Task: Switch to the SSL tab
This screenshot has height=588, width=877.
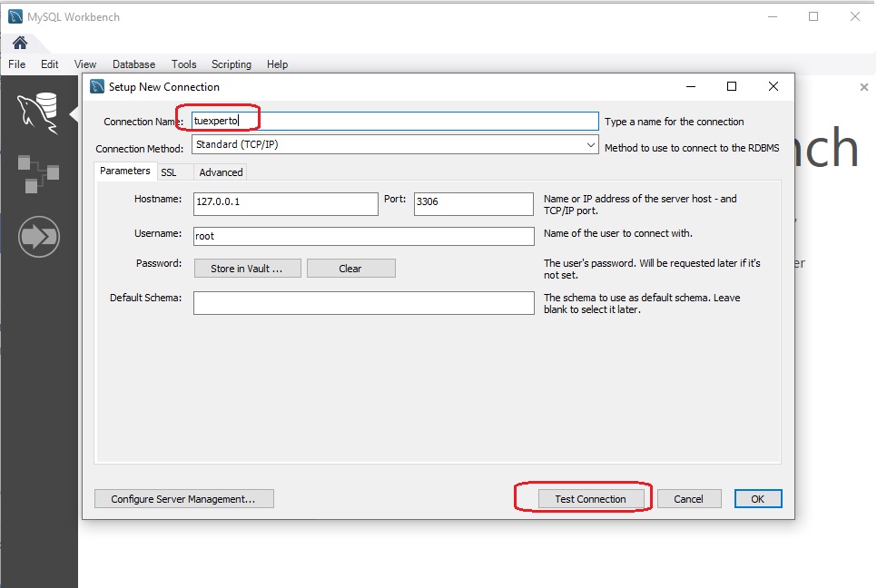Action: click(x=169, y=172)
